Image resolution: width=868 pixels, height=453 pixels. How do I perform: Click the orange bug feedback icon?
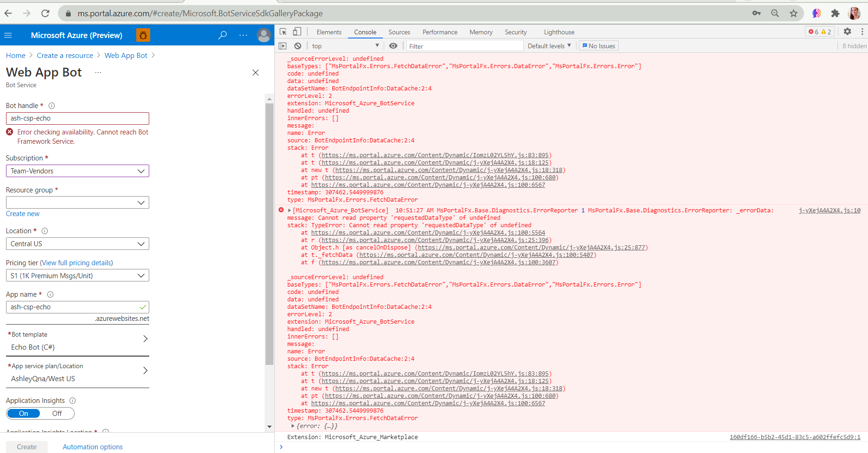click(143, 35)
